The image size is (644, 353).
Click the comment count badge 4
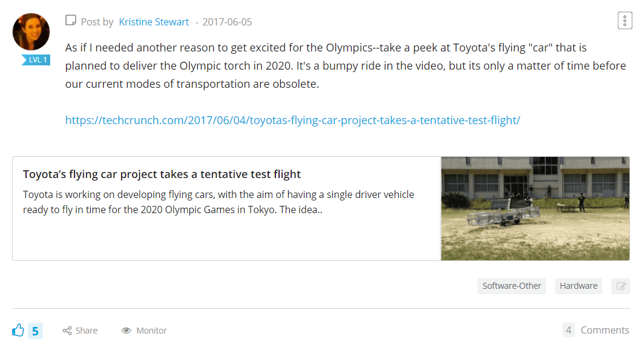(568, 330)
